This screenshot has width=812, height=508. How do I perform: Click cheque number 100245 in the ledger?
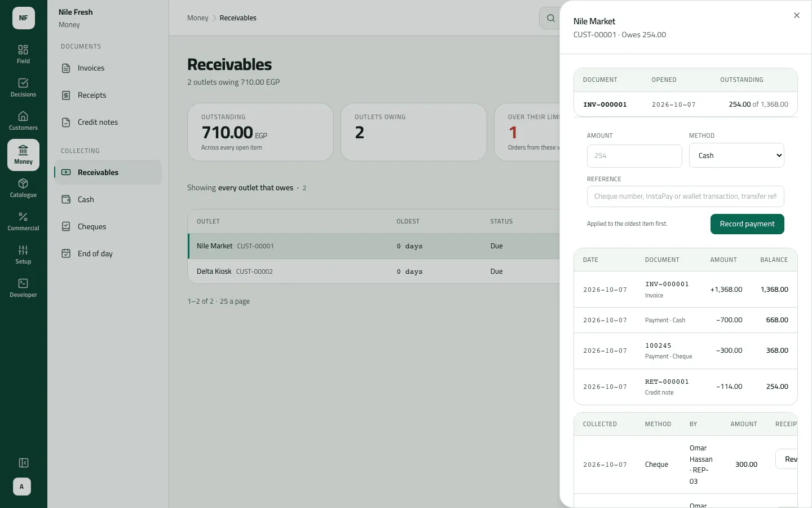658,345
